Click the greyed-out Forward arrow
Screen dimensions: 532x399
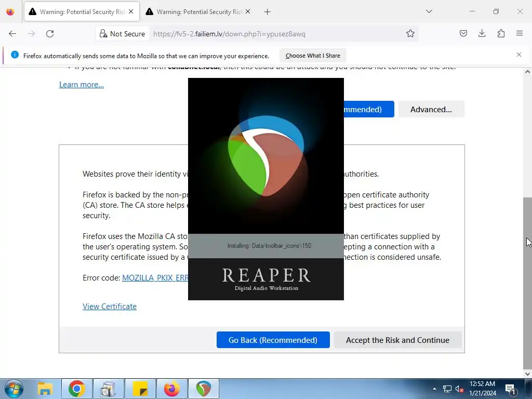pyautogui.click(x=31, y=34)
